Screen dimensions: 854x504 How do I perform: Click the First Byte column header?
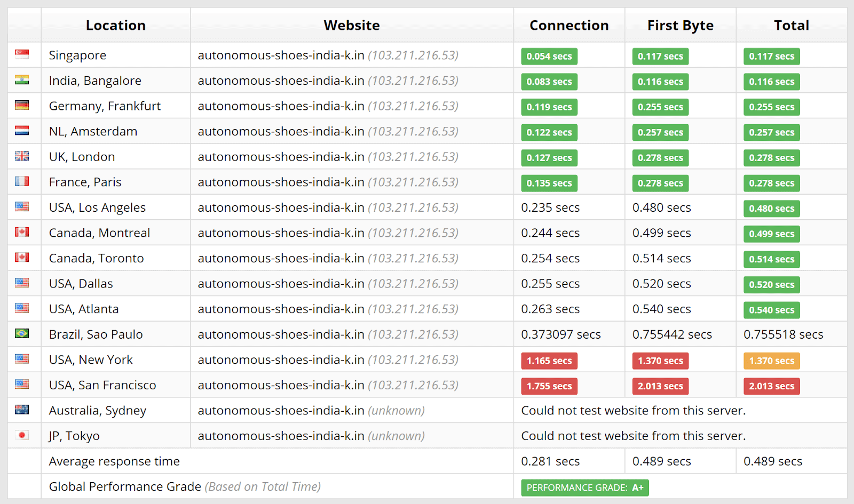coord(681,25)
